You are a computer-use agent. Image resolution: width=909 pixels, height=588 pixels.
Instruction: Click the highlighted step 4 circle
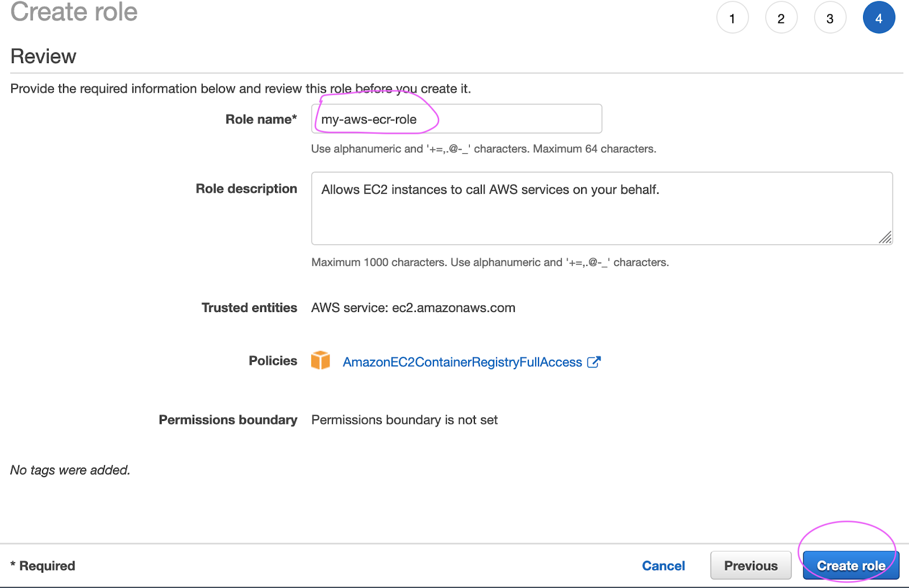coord(879,18)
